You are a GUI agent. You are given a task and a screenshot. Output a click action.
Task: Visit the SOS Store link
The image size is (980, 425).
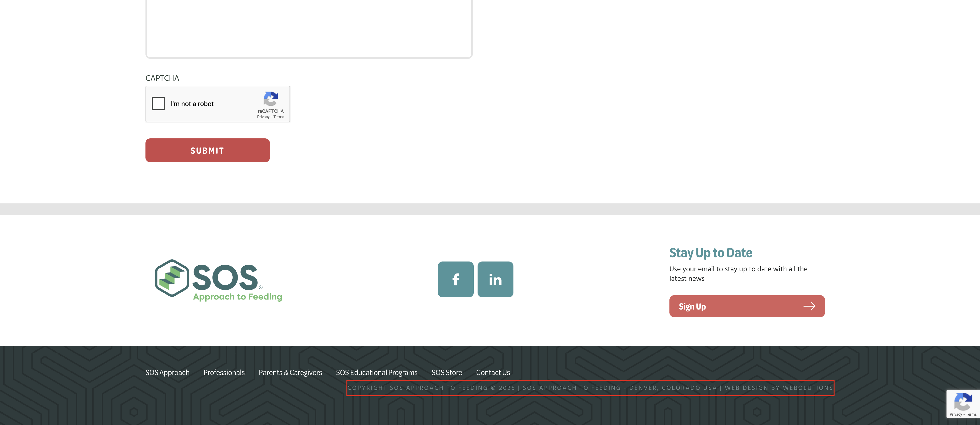(447, 373)
